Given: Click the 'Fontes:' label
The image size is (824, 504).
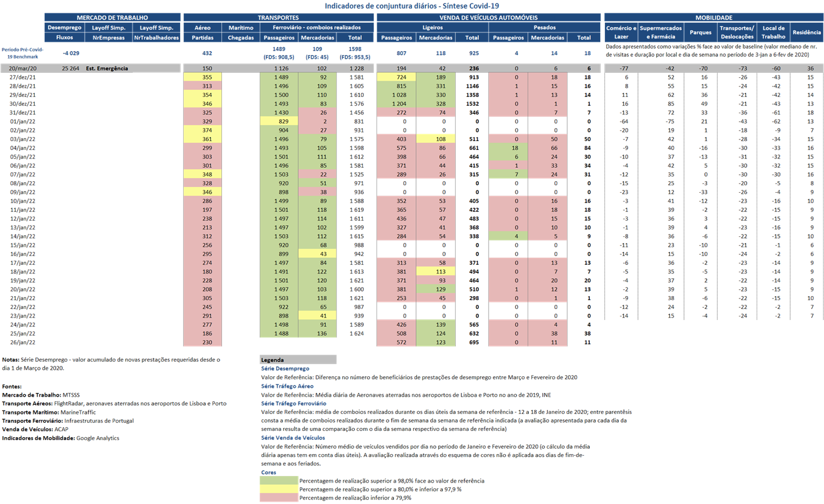Looking at the screenshot, I should tap(12, 386).
